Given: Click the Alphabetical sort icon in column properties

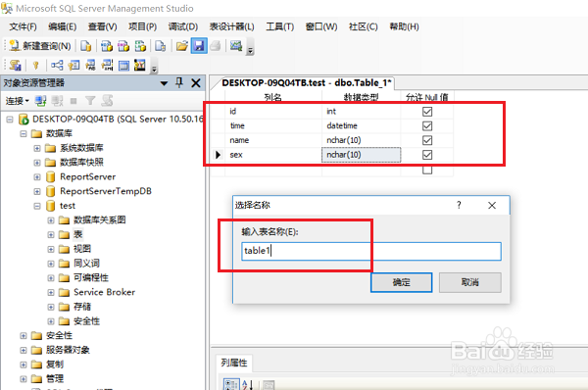Looking at the screenshot, I should (248, 384).
